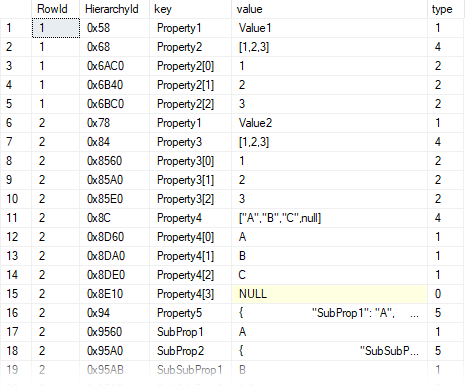
Task: Select the Property3 key cell in row 7
Action: coord(190,142)
